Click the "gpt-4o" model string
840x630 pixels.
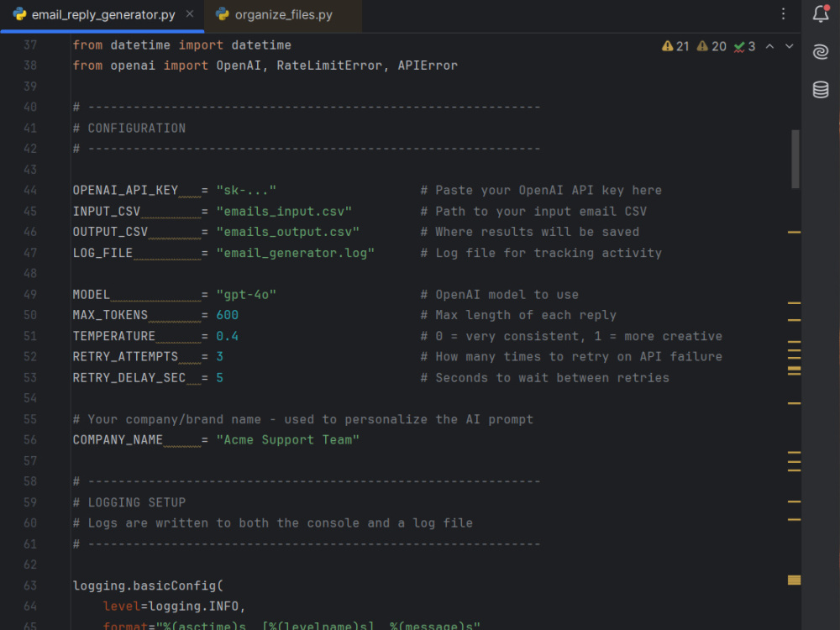(246, 295)
